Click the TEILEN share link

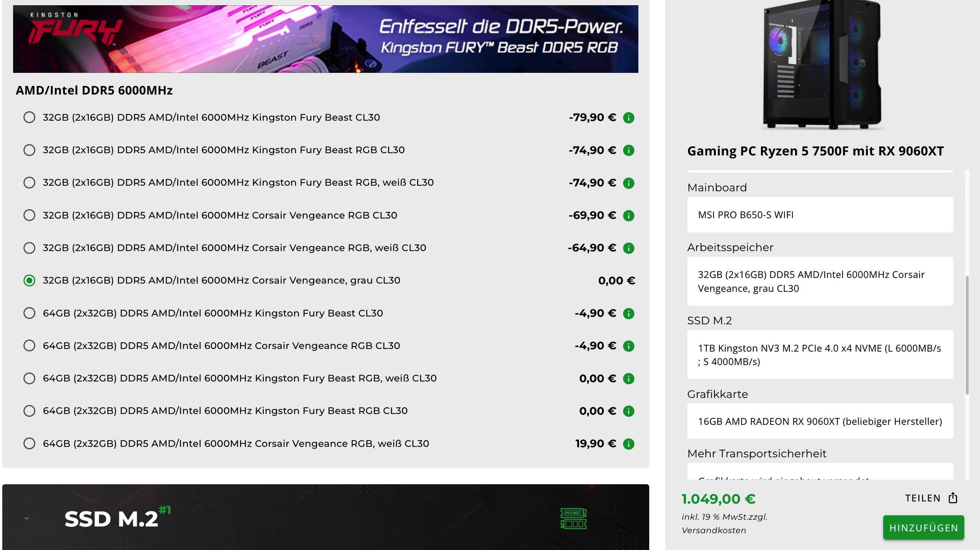coord(922,498)
